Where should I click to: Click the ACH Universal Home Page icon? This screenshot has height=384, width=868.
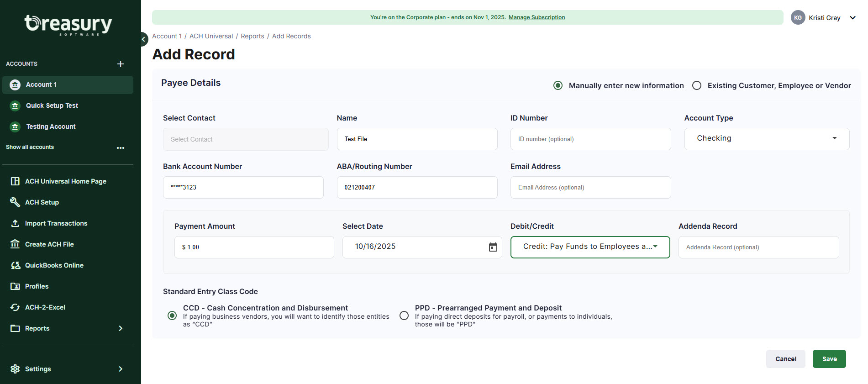pyautogui.click(x=15, y=181)
